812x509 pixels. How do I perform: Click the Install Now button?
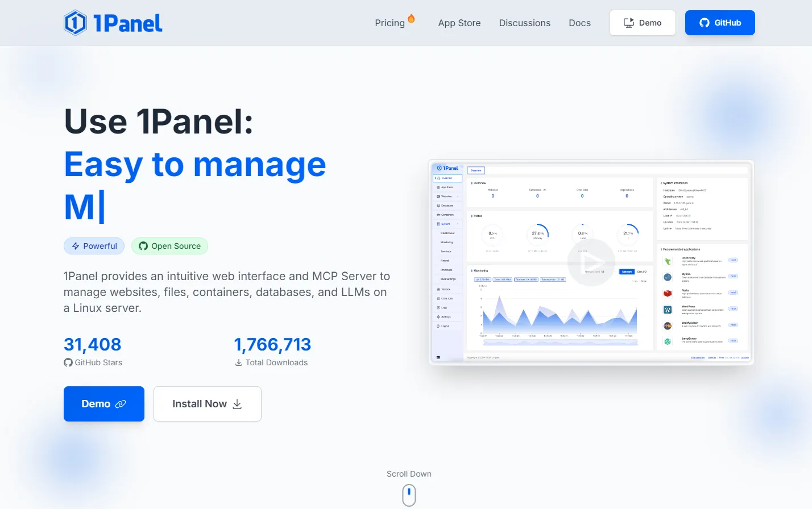[207, 404]
